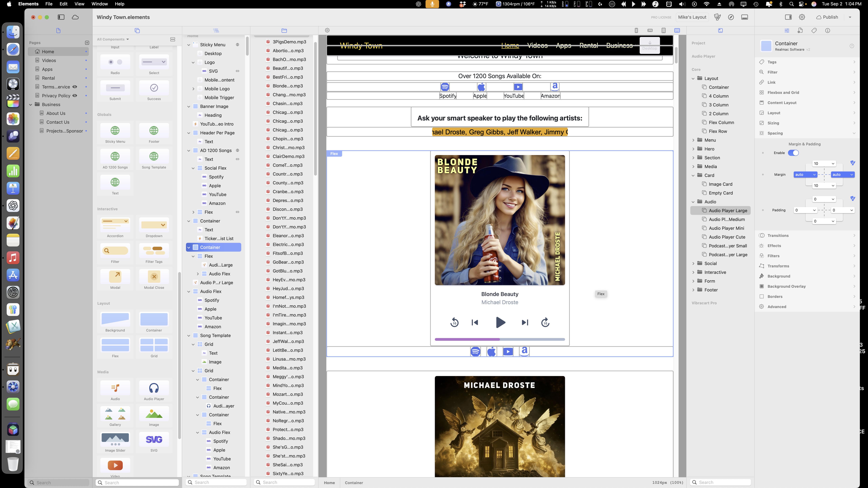Click the Modal Close component icon

click(x=154, y=277)
